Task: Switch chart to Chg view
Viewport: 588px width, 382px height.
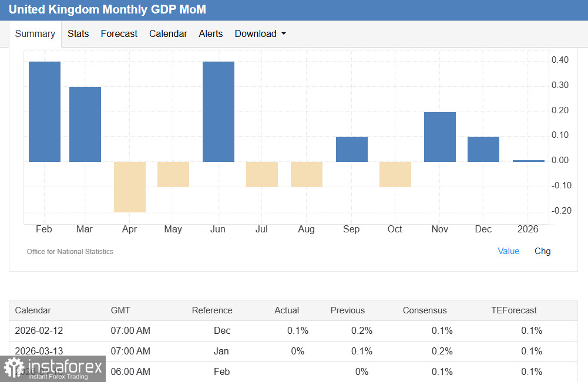Action: tap(542, 251)
